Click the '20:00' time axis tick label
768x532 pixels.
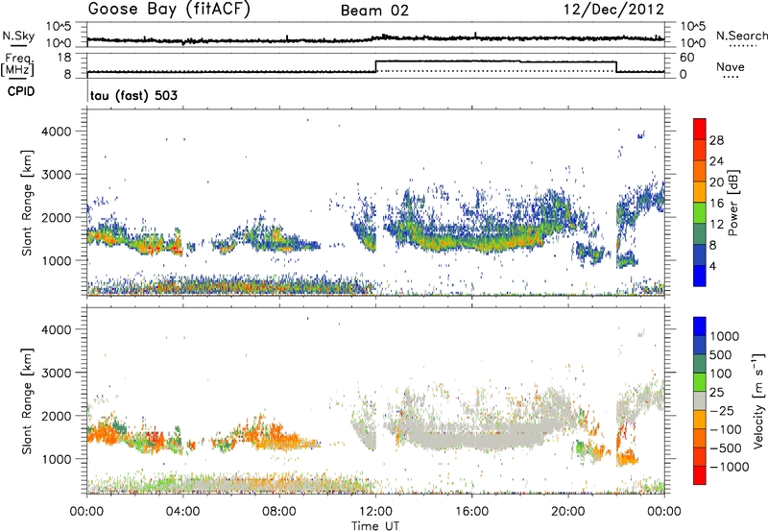[567, 512]
